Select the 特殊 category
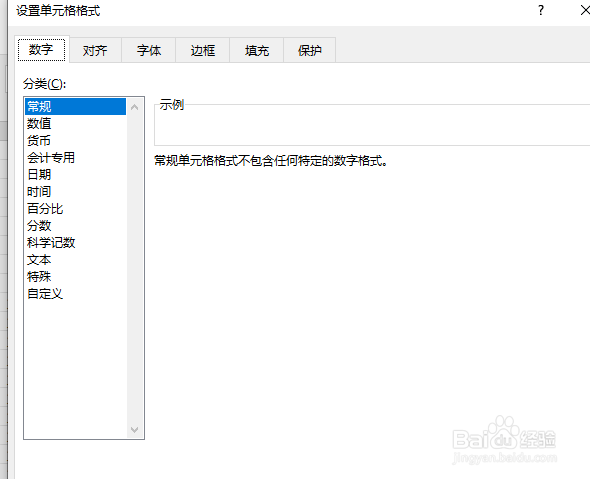 75,277
